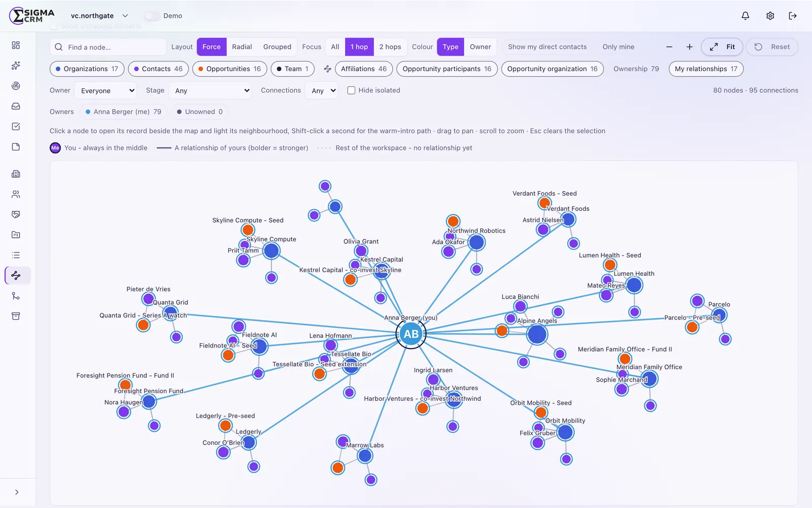Select Show my direct contacts
Image resolution: width=812 pixels, height=508 pixels.
click(x=547, y=47)
